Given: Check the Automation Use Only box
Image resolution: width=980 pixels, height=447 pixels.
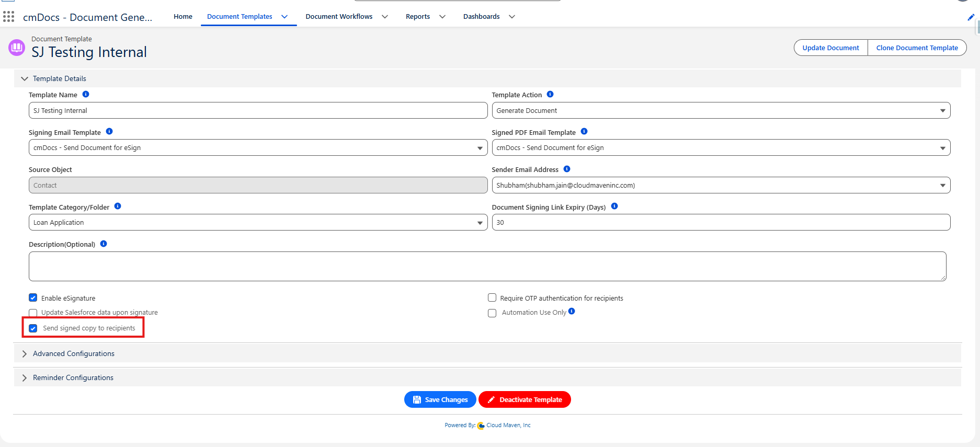Looking at the screenshot, I should point(492,313).
